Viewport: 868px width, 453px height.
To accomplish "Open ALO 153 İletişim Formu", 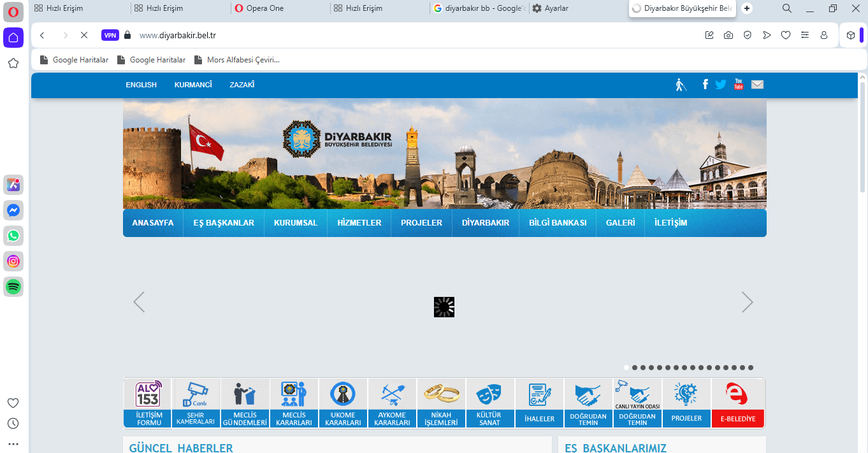I will (147, 403).
